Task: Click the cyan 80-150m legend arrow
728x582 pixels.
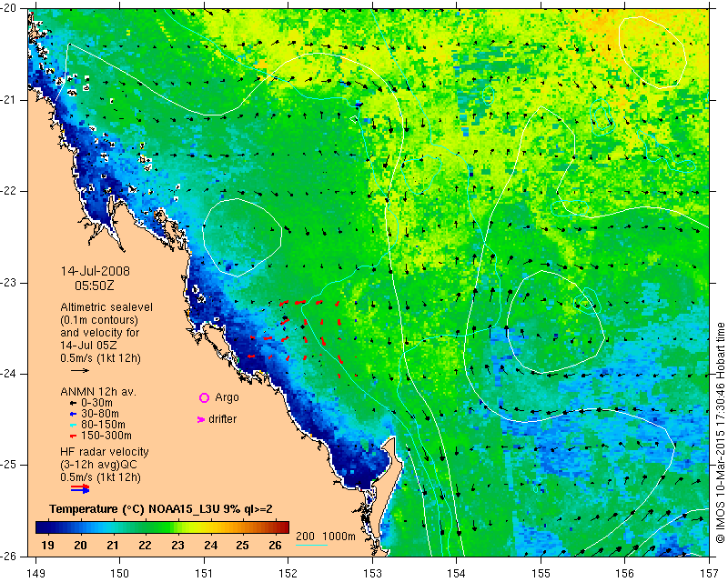Action: point(73,425)
